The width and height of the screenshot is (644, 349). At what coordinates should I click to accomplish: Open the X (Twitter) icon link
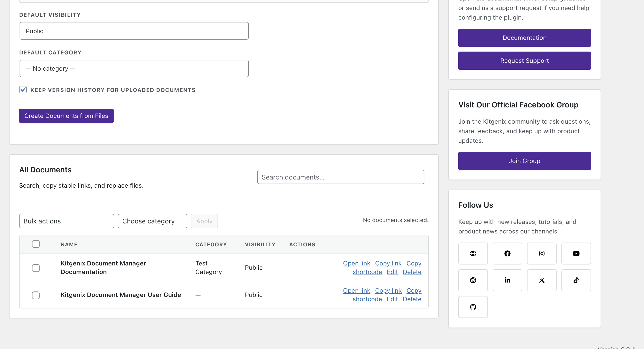coord(542,280)
